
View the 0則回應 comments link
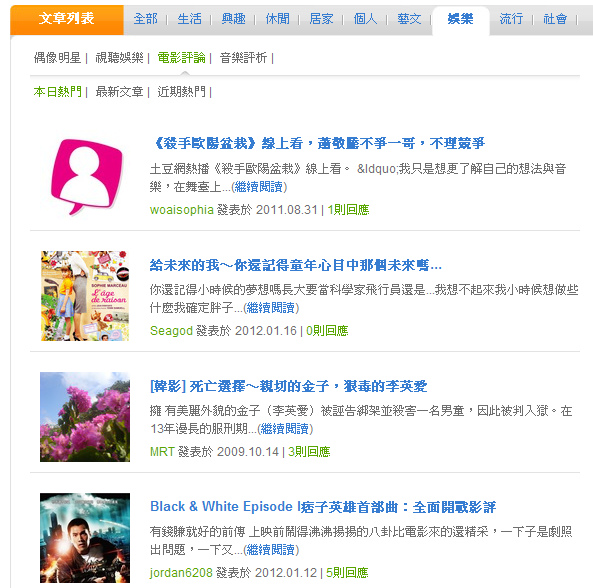pos(327,330)
